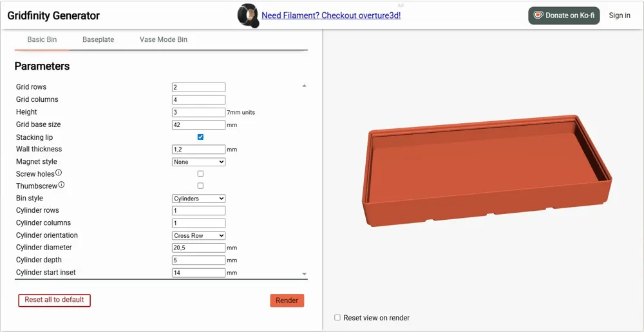This screenshot has height=332, width=644.
Task: Switch to the Basic Bin tab
Action: pos(42,40)
